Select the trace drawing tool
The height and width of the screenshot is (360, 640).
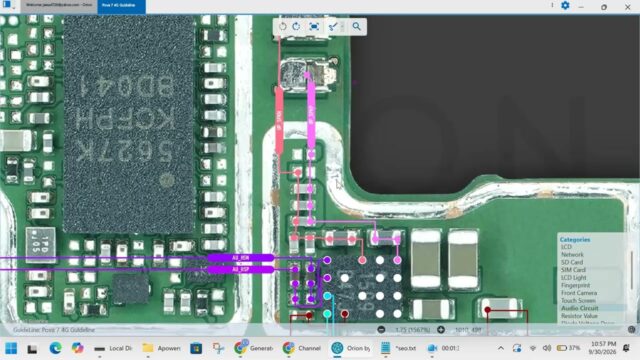coord(333,27)
